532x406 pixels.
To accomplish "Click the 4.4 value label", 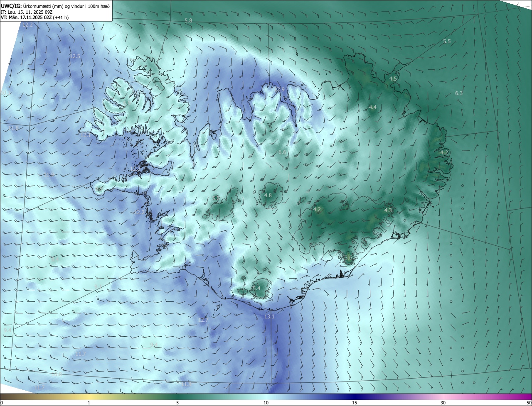I will click(373, 107).
